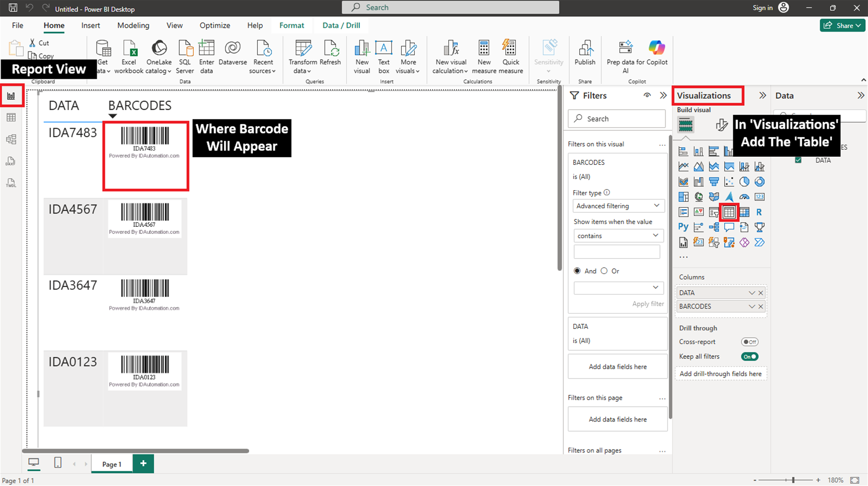Viewport: 868px width, 486px height.
Task: Switch to the View ribbon tab
Action: coord(174,25)
